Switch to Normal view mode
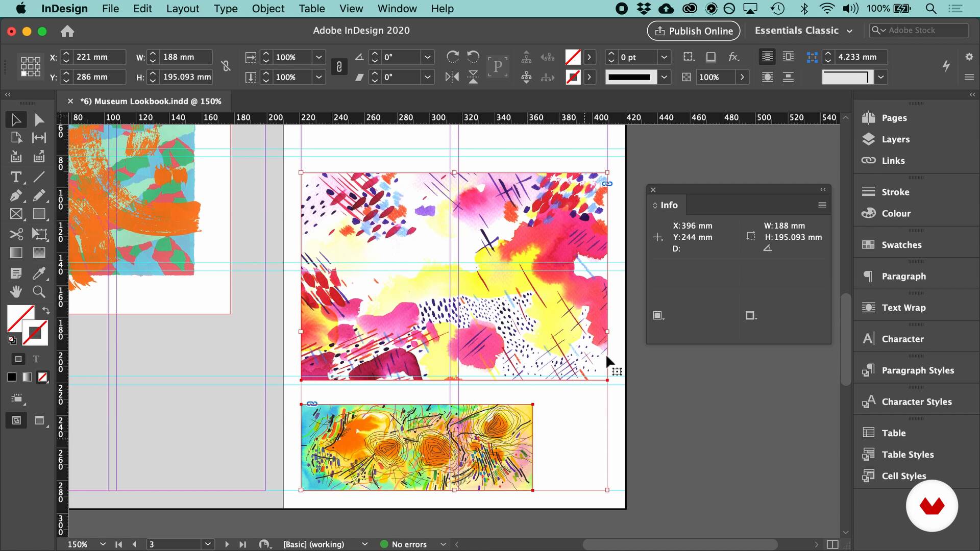Viewport: 980px width, 551px height. coord(16,420)
